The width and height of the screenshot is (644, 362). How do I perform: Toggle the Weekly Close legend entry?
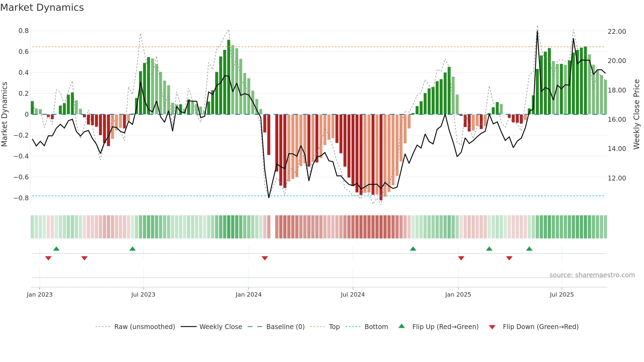(x=221, y=327)
